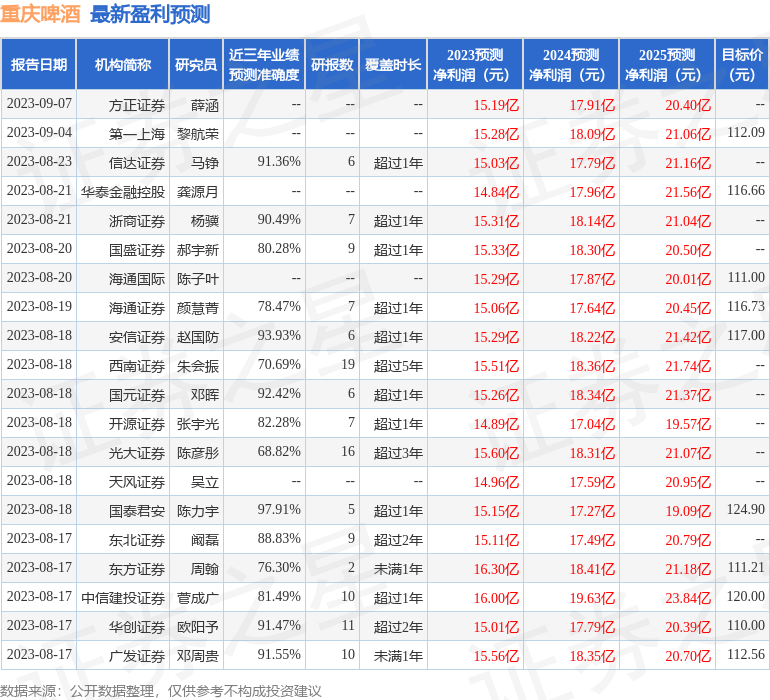Select the 华泰金融控股 institution cell
The width and height of the screenshot is (770, 700).
123,192
